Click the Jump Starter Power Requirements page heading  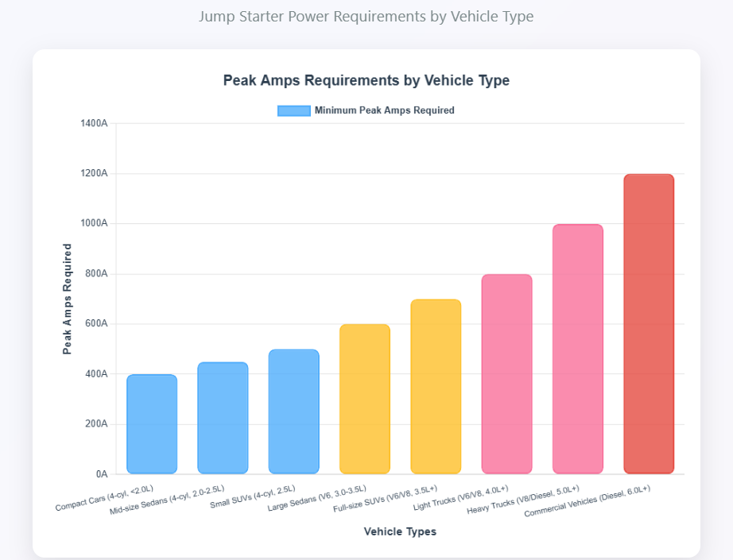point(366,16)
